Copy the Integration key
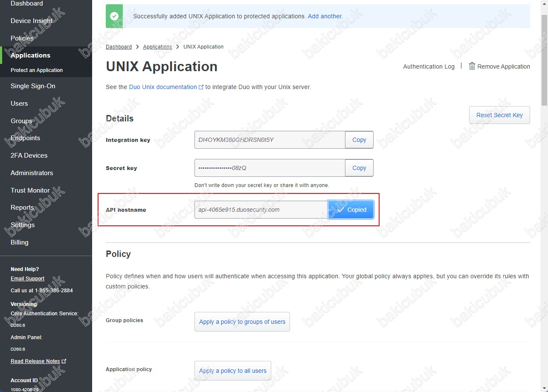 [x=359, y=140]
